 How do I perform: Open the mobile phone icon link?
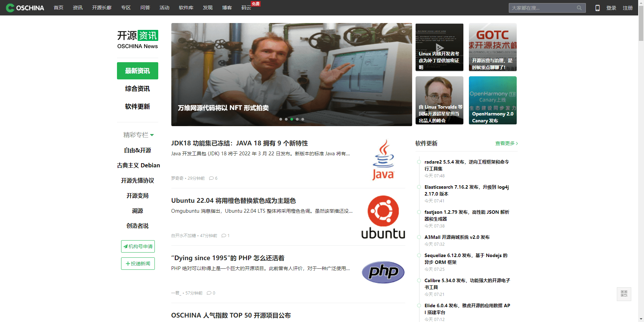598,8
